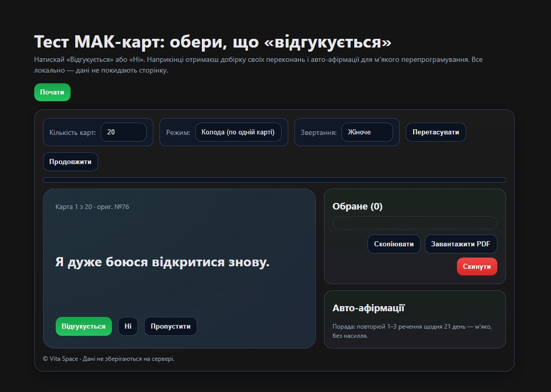Viewport: 551px width, 392px height.
Task: Answer Ні for the current card
Action: 128,327
